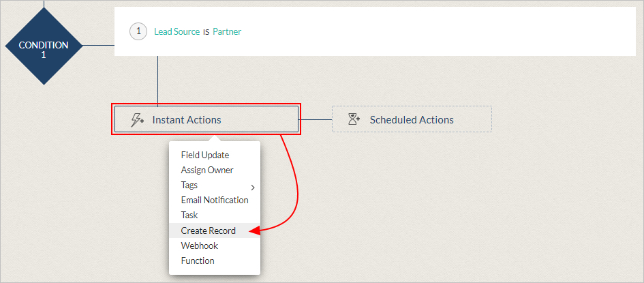Click the hourglass Scheduled Actions icon
Image resolution: width=644 pixels, height=283 pixels.
point(354,120)
